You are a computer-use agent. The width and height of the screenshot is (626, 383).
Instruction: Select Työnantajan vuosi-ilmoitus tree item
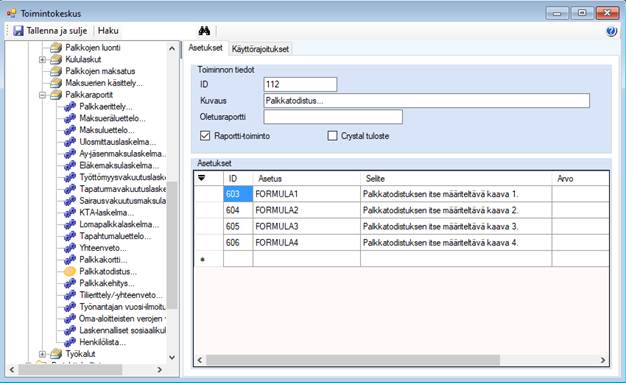pos(122,307)
